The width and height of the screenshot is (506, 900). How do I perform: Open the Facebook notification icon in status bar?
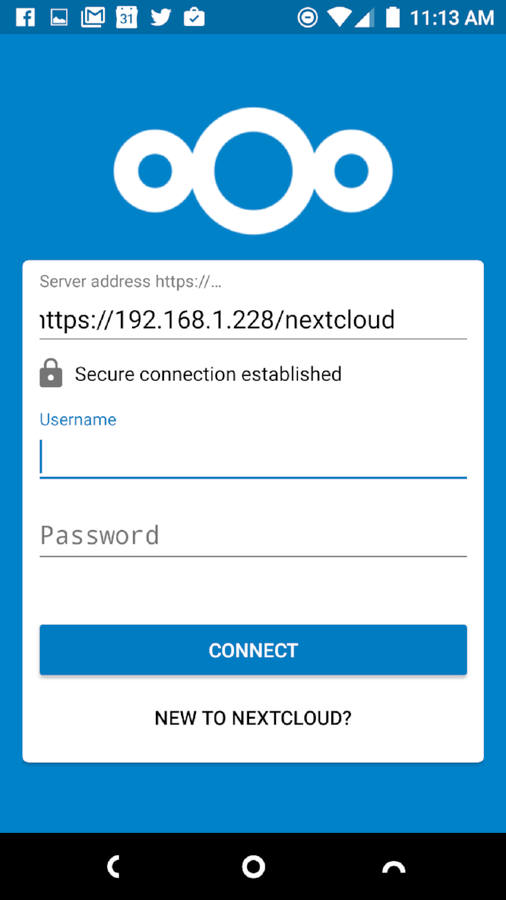(25, 17)
